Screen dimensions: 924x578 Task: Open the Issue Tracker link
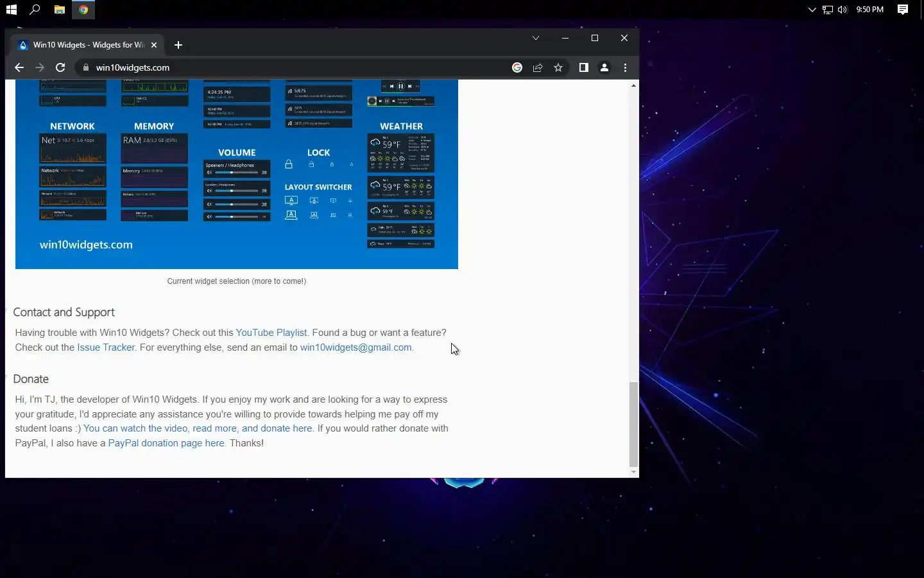point(106,347)
